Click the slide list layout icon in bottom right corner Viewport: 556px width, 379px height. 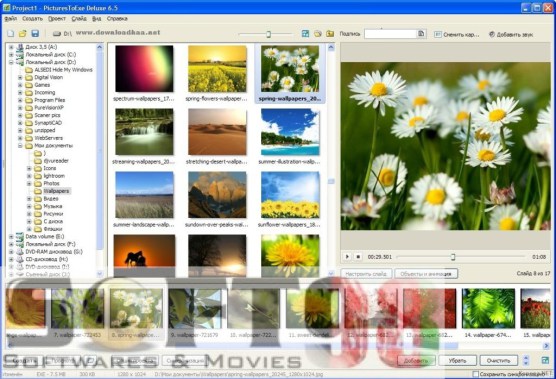pos(545,361)
